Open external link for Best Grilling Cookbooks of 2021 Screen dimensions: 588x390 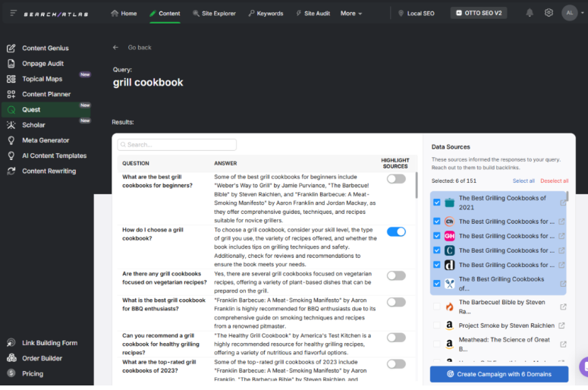point(563,203)
